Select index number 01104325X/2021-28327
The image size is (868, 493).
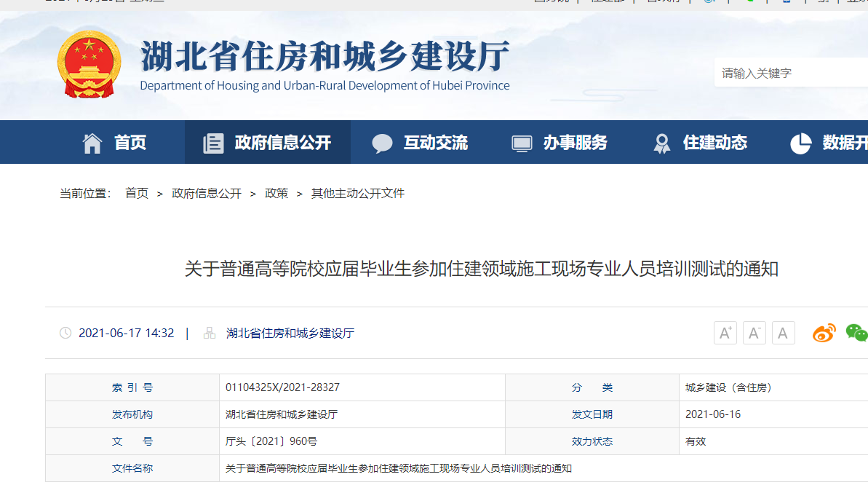[x=282, y=387]
